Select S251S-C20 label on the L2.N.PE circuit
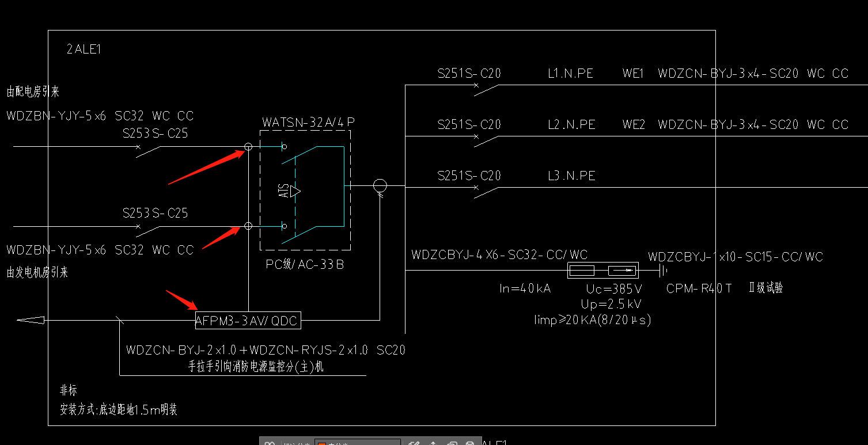Screen dimensions: 868x445 pos(469,124)
